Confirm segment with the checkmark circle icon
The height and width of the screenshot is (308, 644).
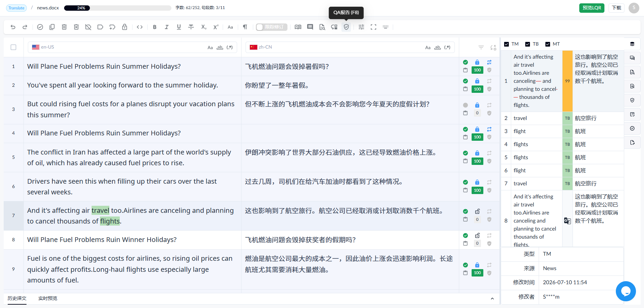tap(40, 27)
